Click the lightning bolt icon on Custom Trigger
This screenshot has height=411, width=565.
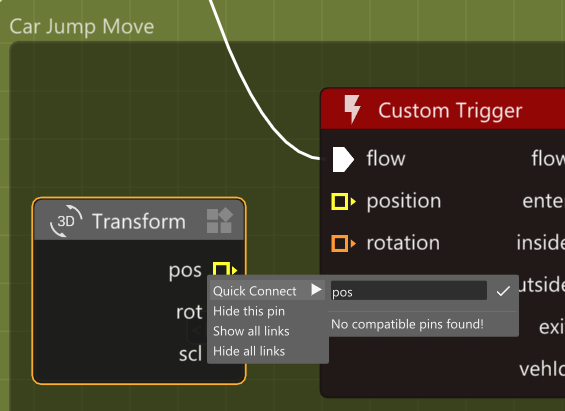point(352,109)
